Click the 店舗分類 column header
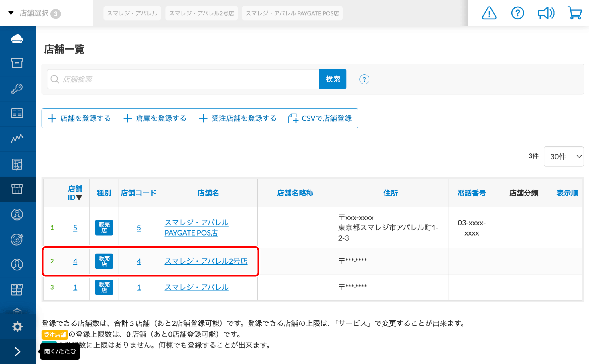 point(524,193)
